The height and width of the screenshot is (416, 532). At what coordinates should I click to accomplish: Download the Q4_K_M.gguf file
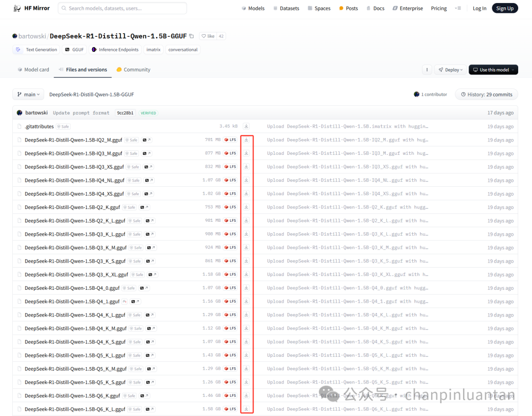(246, 328)
